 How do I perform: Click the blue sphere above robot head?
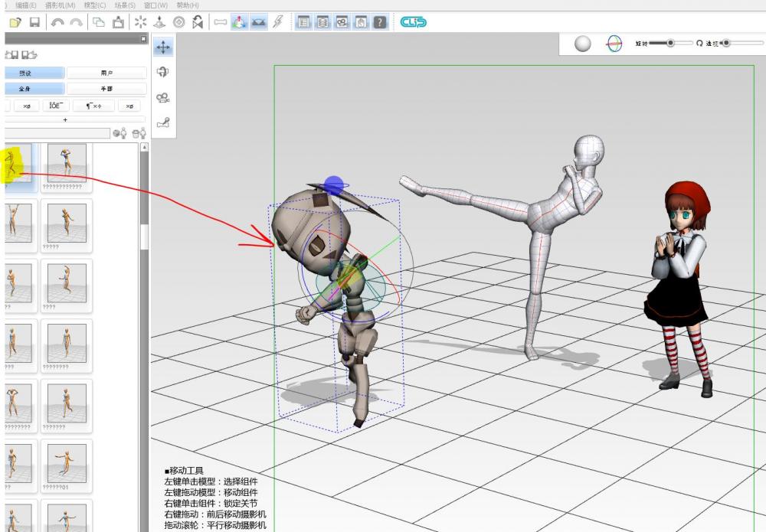tap(334, 185)
